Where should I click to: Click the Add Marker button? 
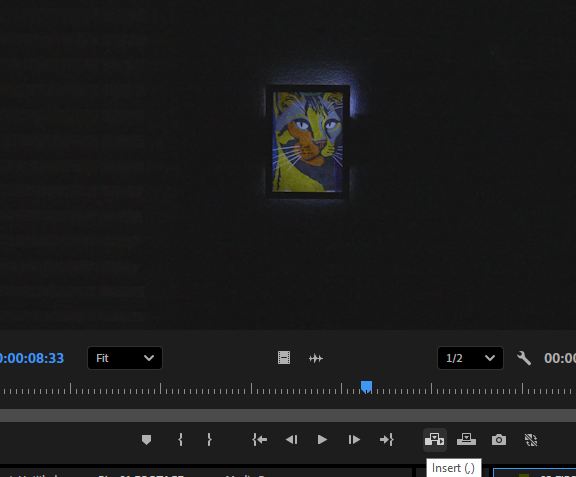146,440
